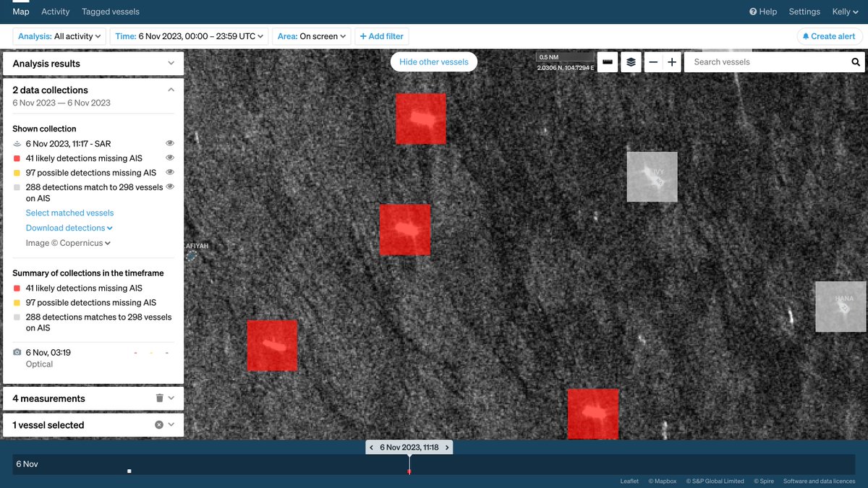Click the Search vessels input field

pos(768,62)
